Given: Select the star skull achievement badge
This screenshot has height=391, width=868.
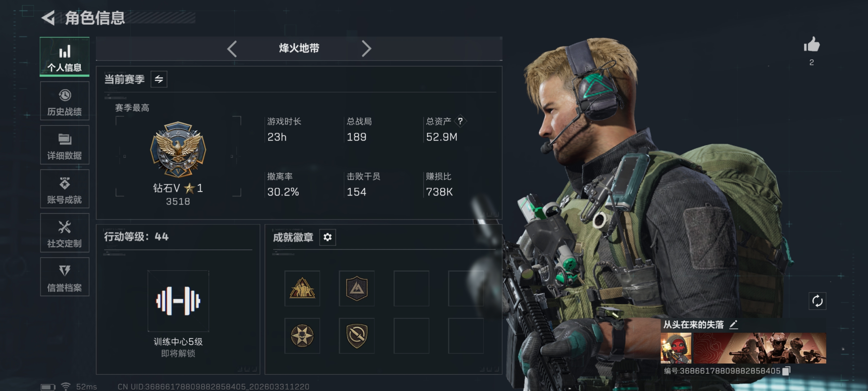Looking at the screenshot, I should click(x=302, y=336).
